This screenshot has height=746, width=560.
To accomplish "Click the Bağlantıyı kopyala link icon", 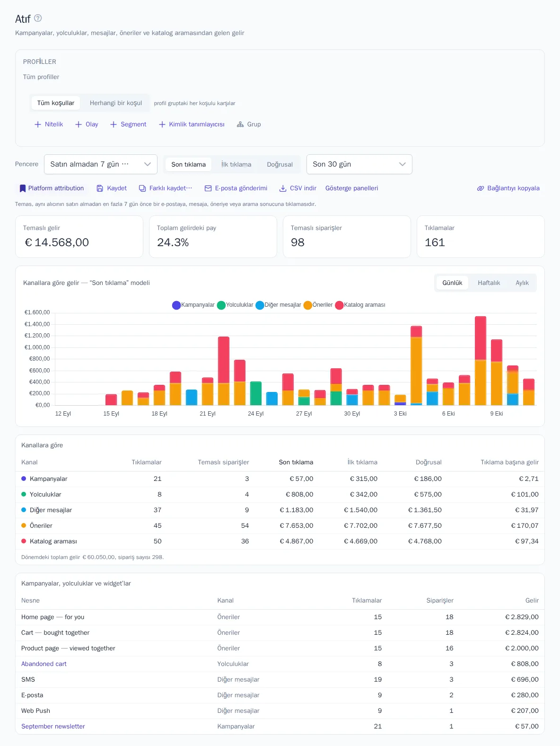I will (481, 188).
